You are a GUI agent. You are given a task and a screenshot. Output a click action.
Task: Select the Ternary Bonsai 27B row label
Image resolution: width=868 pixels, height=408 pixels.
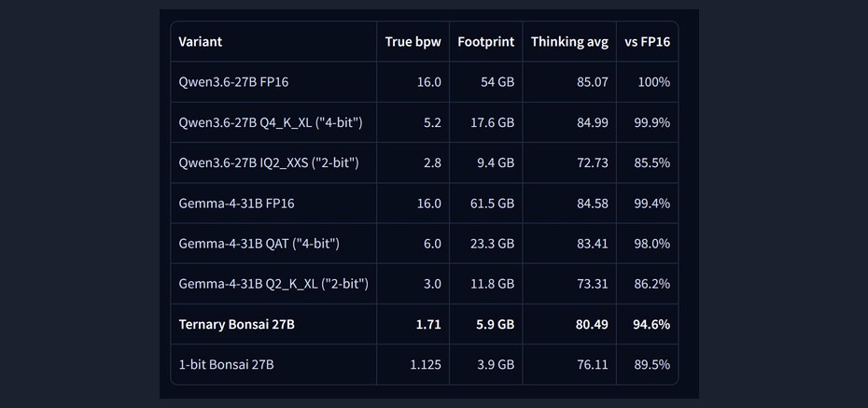coord(236,324)
